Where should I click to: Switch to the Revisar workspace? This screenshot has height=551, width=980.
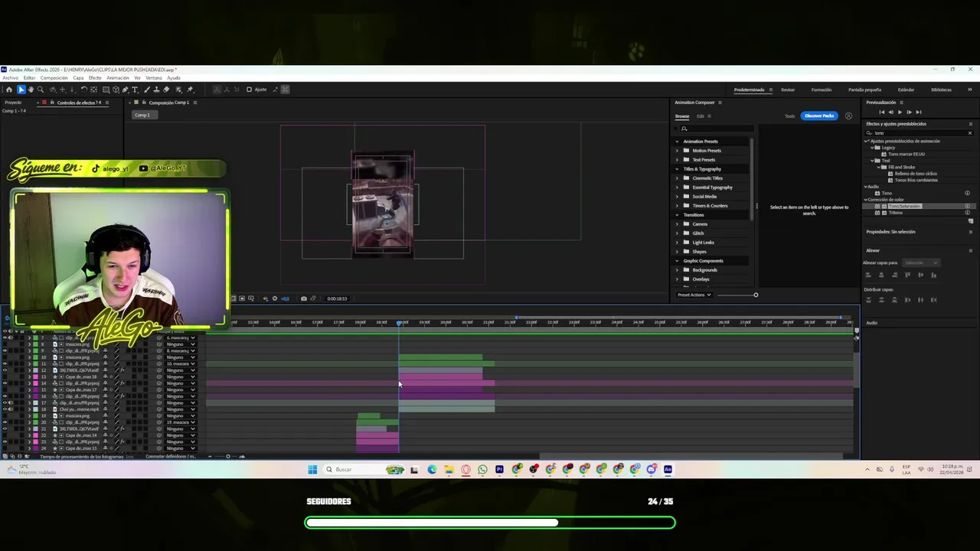[x=788, y=90]
